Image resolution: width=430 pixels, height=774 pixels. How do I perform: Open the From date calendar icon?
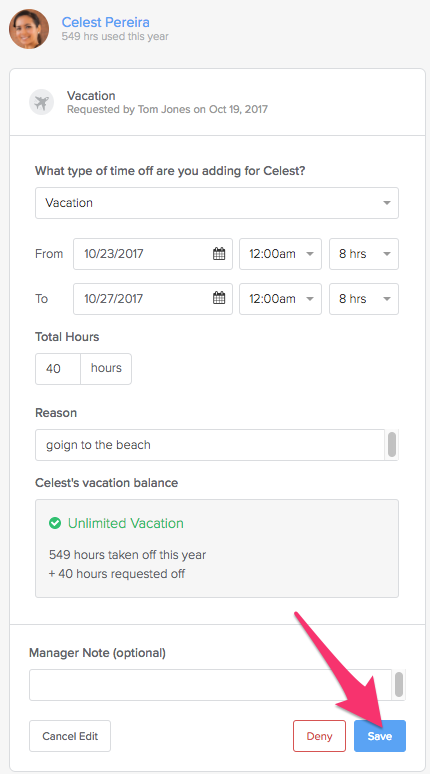(219, 254)
